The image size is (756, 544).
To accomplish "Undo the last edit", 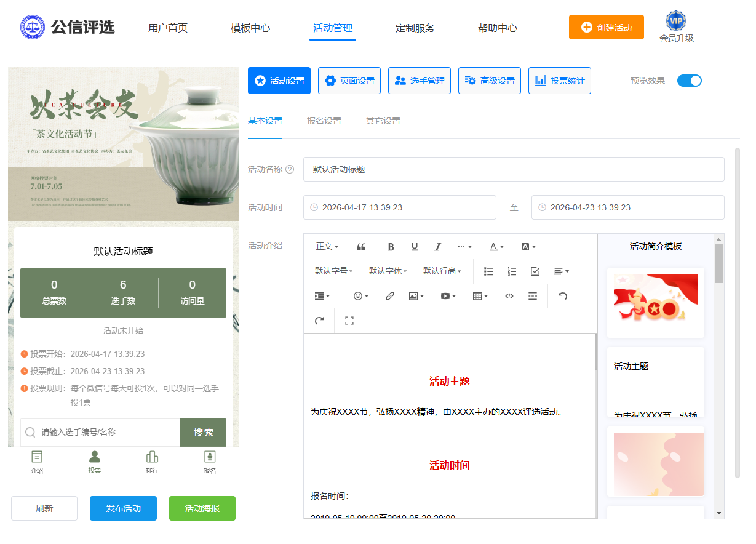I will coord(562,296).
